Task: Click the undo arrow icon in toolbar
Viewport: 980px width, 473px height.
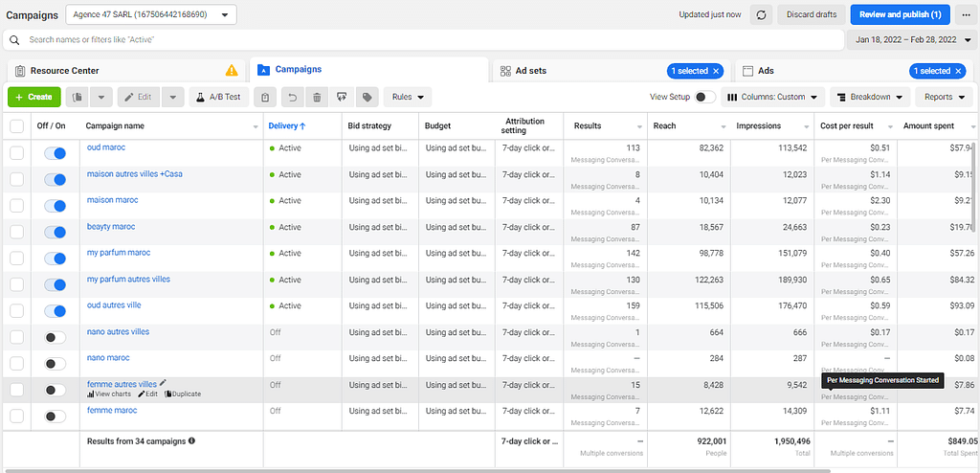Action: click(292, 97)
